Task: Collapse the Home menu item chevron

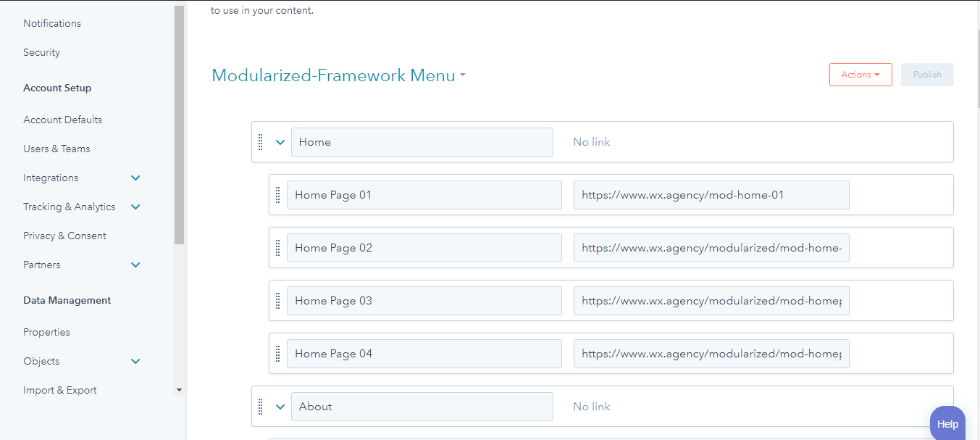Action: click(280, 142)
